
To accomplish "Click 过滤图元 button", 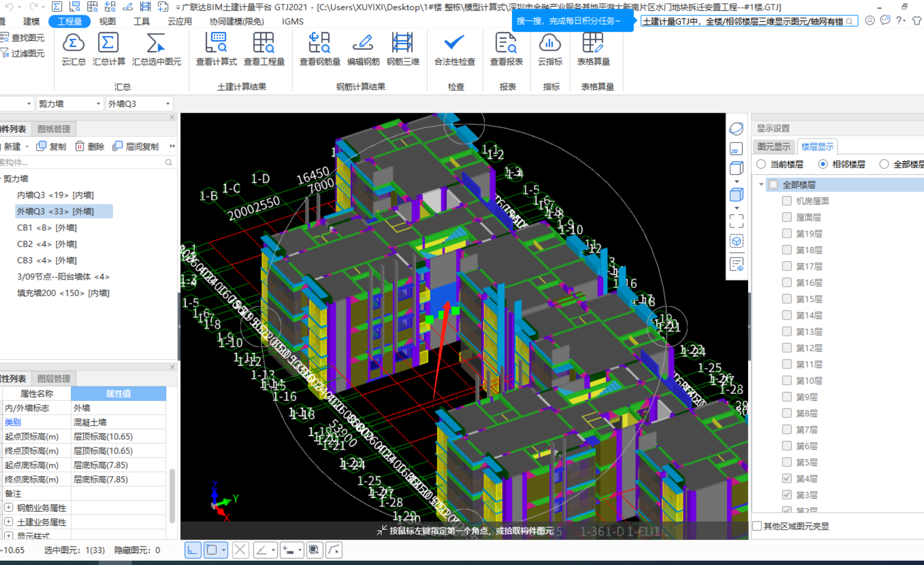I will tap(23, 53).
